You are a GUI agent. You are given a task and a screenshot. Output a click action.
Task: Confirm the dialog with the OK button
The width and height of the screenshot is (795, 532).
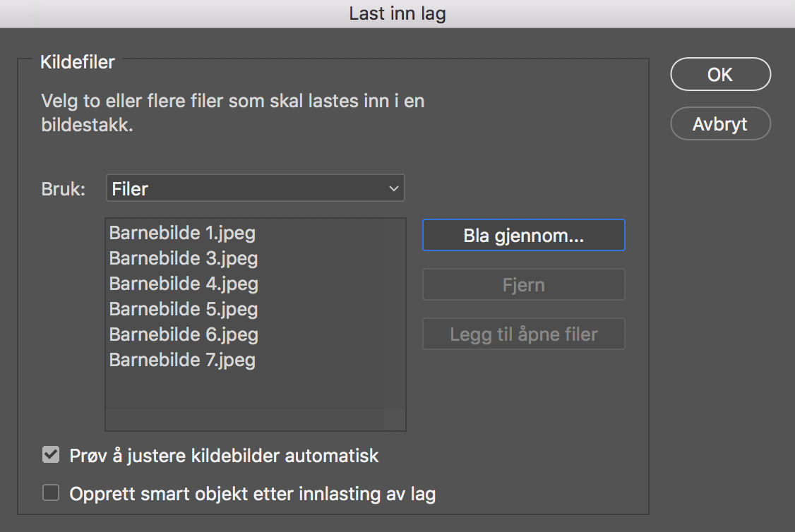pos(720,75)
